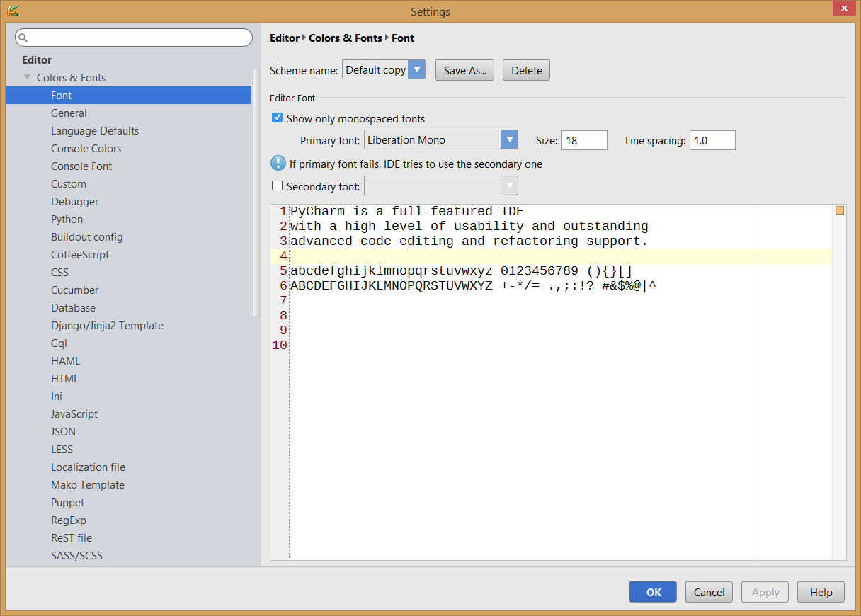
Task: Click the settings tree vertical scrollbar
Action: click(256, 193)
